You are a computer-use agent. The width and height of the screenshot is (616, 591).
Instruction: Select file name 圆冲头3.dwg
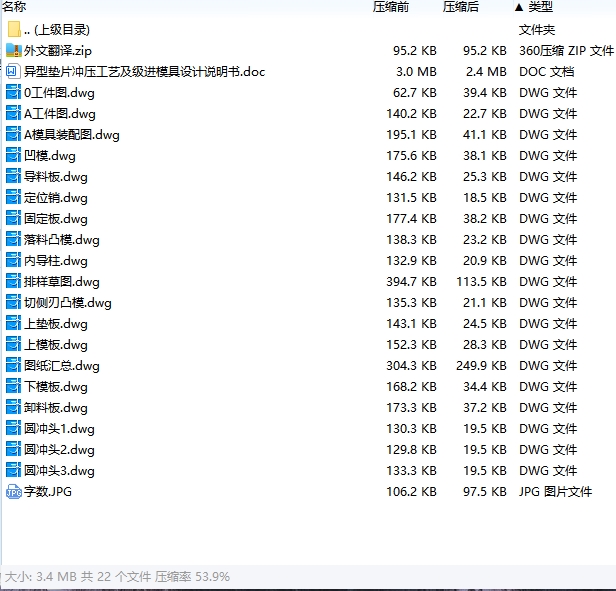[x=59, y=471]
